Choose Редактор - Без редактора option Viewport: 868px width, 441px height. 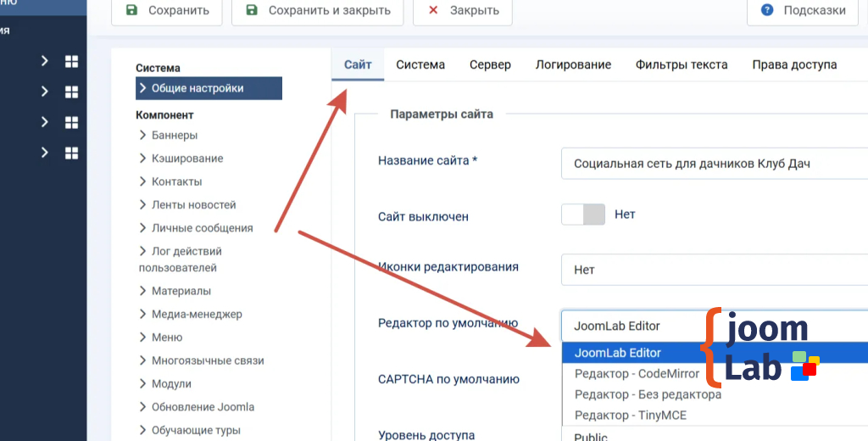tap(715, 394)
